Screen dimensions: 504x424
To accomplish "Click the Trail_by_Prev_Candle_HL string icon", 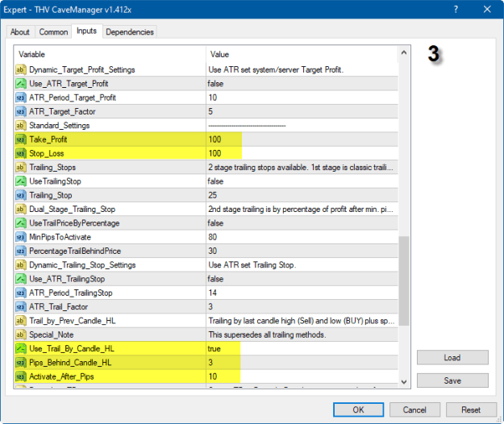I will [20, 321].
